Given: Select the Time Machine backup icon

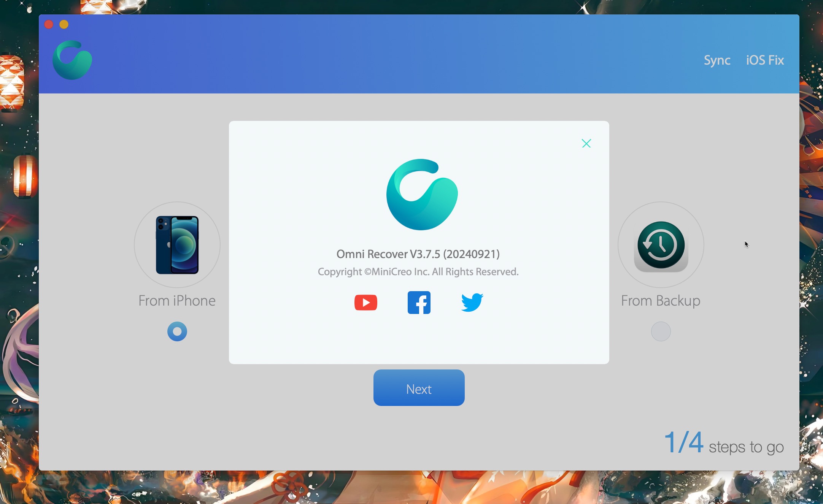Looking at the screenshot, I should [x=661, y=245].
